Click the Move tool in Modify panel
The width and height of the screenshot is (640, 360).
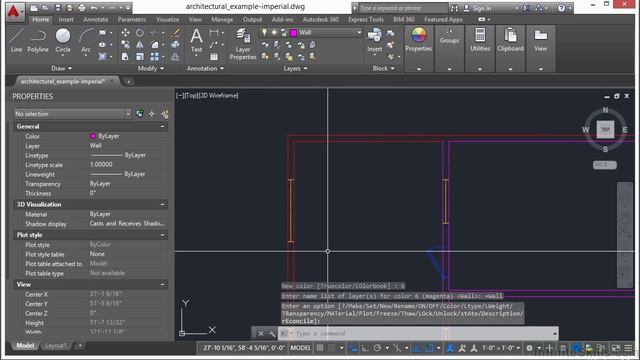pos(125,33)
